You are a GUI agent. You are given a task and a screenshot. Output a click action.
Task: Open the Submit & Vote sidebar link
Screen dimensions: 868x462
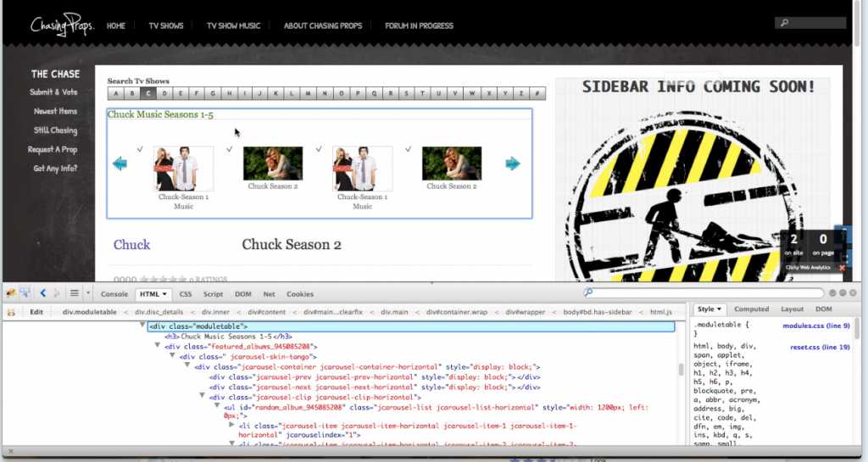[x=53, y=92]
